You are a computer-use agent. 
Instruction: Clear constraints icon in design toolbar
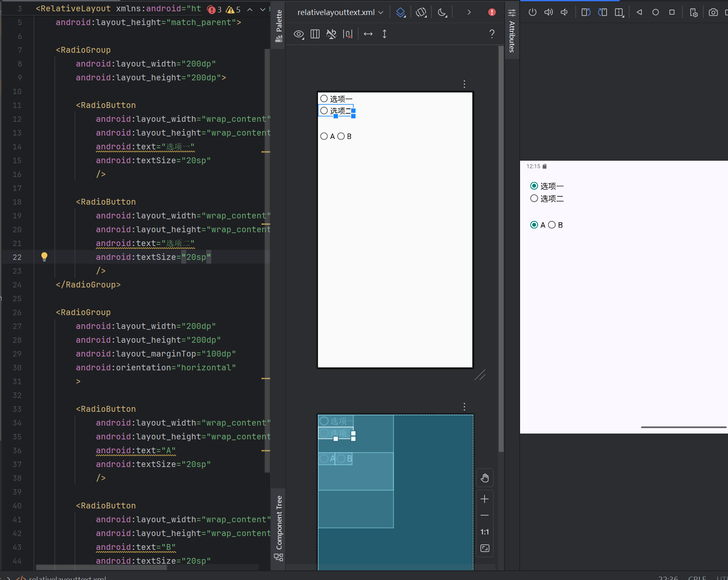coord(348,34)
